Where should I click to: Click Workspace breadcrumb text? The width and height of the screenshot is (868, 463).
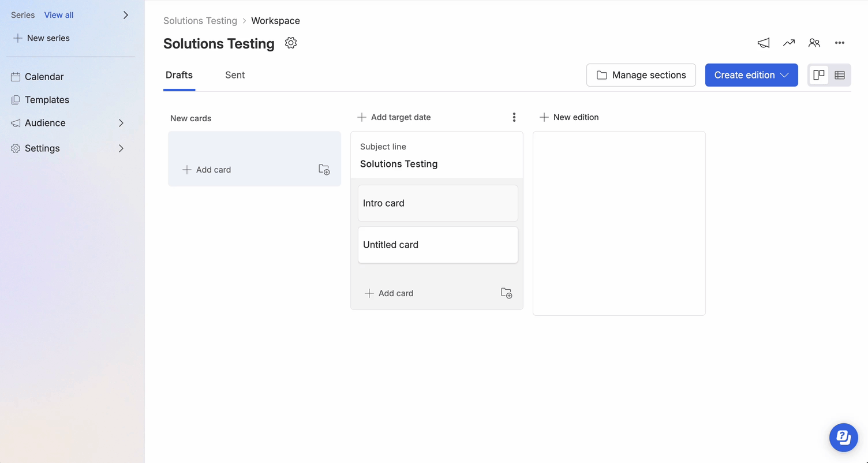275,21
